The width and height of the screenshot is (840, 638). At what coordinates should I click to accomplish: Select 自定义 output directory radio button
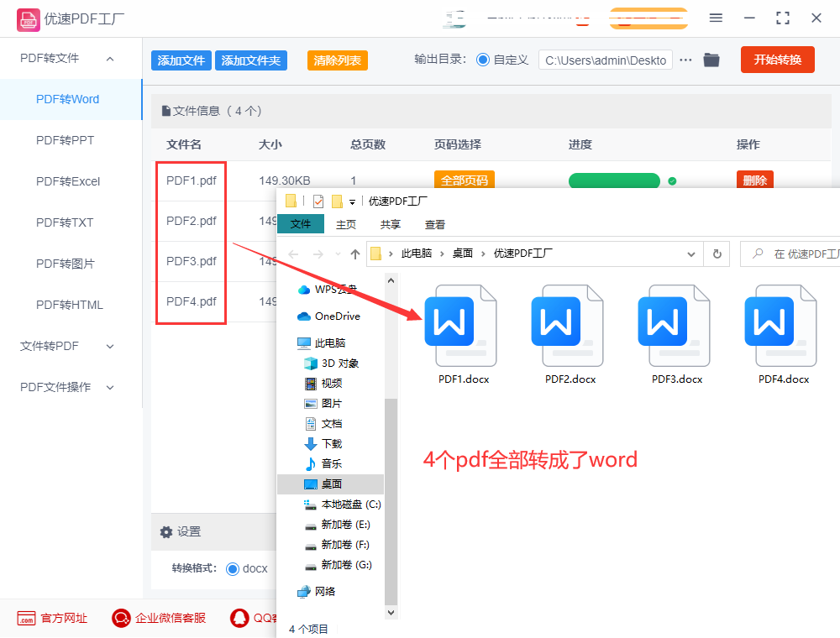(483, 60)
